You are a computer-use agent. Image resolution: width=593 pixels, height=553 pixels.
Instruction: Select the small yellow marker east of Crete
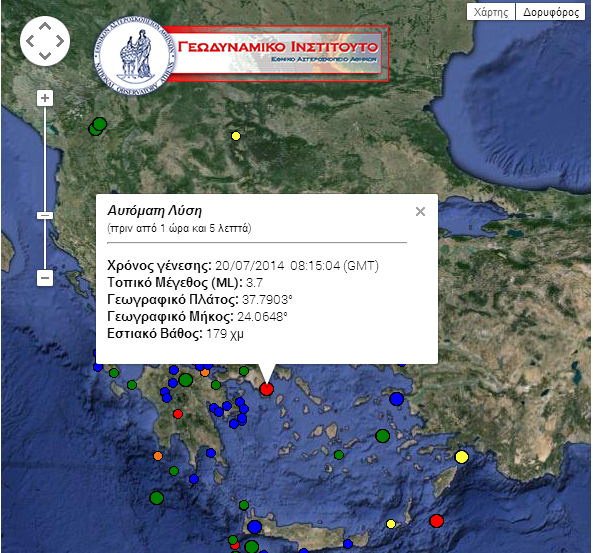pyautogui.click(x=391, y=524)
